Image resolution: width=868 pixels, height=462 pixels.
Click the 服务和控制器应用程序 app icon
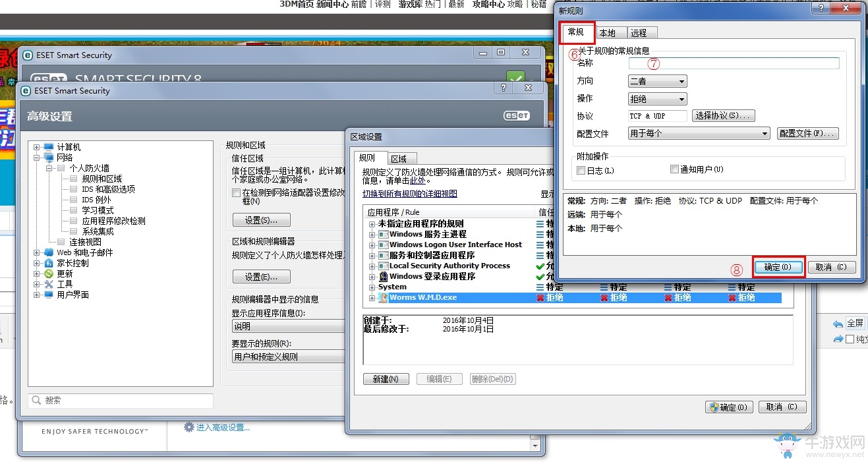pyautogui.click(x=383, y=256)
